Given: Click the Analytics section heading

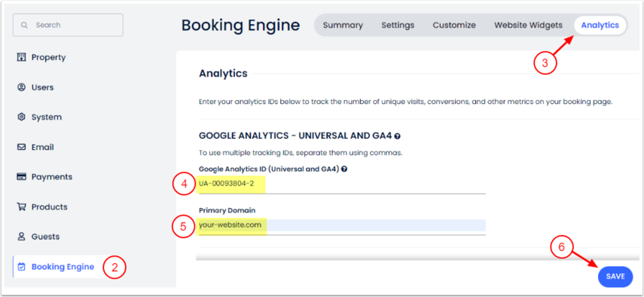Looking at the screenshot, I should tap(224, 74).
